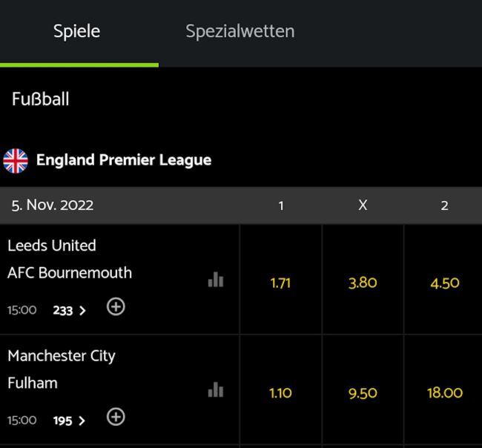Click plus icon under Leeds United match
Viewport: 482px width, 448px height.
116,306
